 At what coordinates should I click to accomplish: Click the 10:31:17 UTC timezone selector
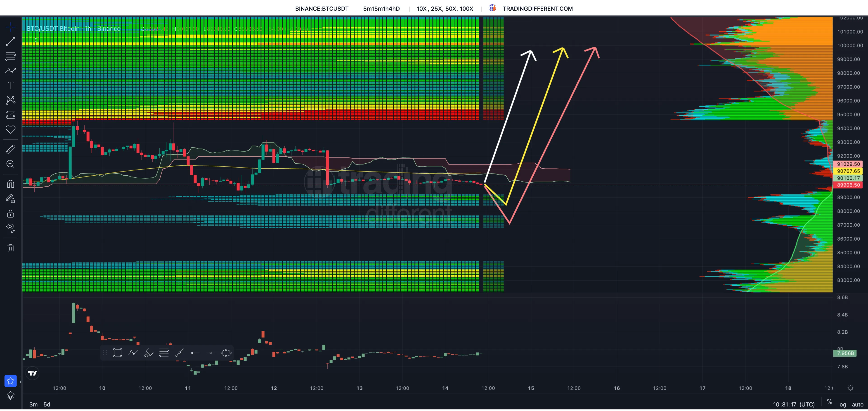794,404
